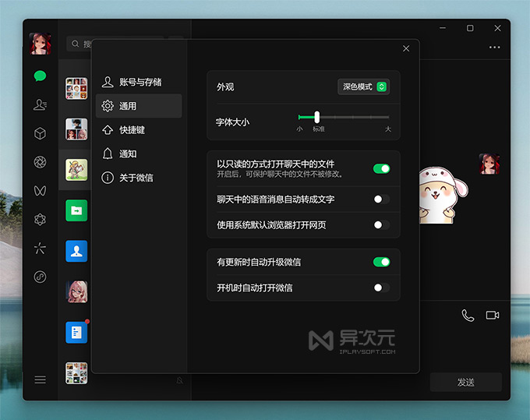
Task: Open Channels butterfly icon in sidebar
Action: [x=40, y=191]
